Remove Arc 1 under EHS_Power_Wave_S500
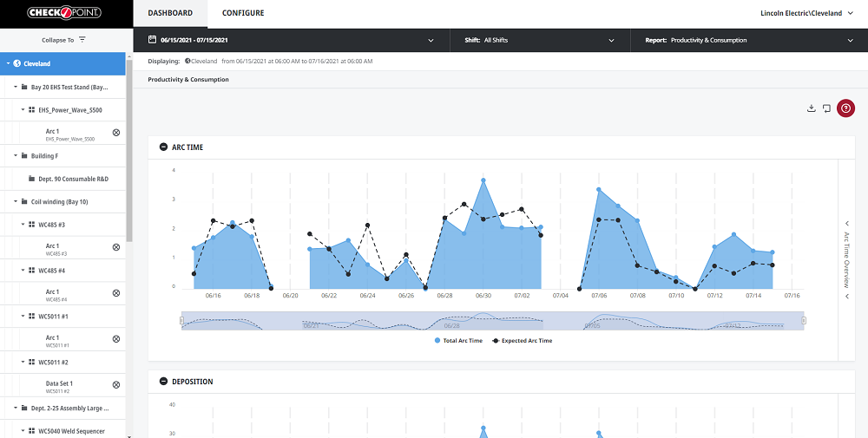 [x=116, y=133]
